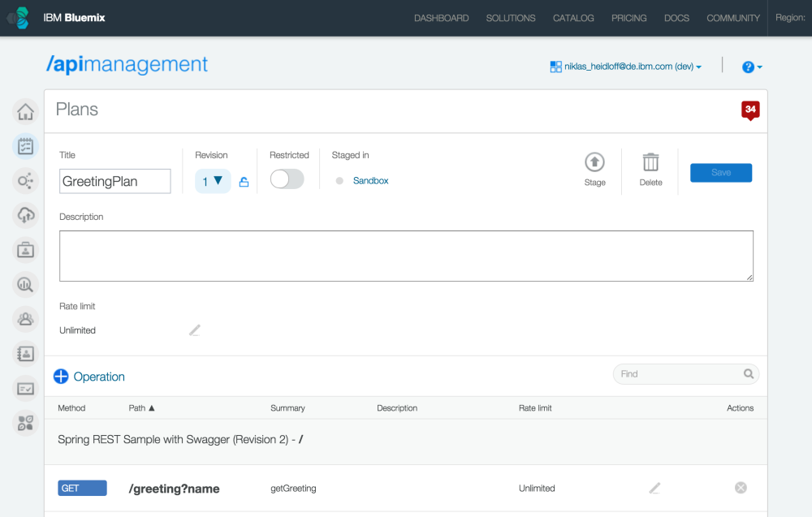The width and height of the screenshot is (812, 517).
Task: Open COMMUNITY in top navigation
Action: tap(733, 18)
